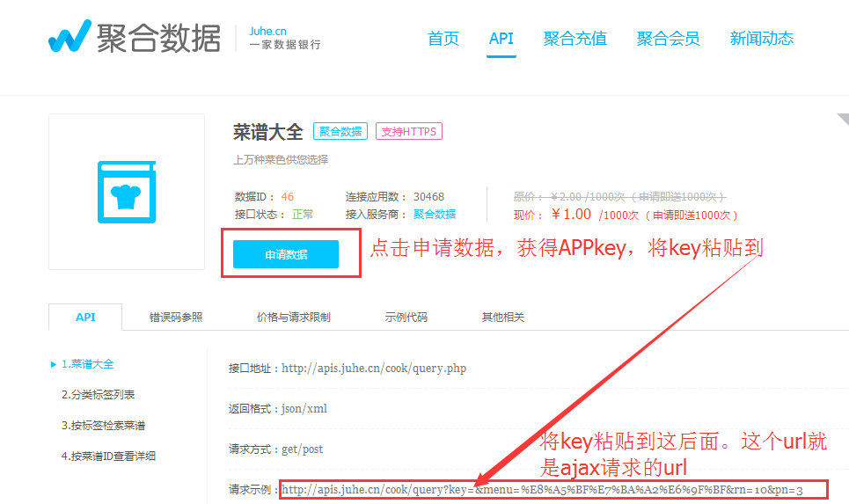The height and width of the screenshot is (504, 849).
Task: Select the API tab
Action: tap(85, 318)
